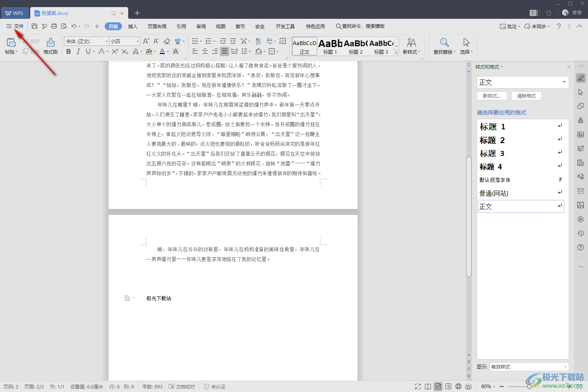The image size is (588, 392).
Task: Click the bullet list icon
Action: pos(195,41)
